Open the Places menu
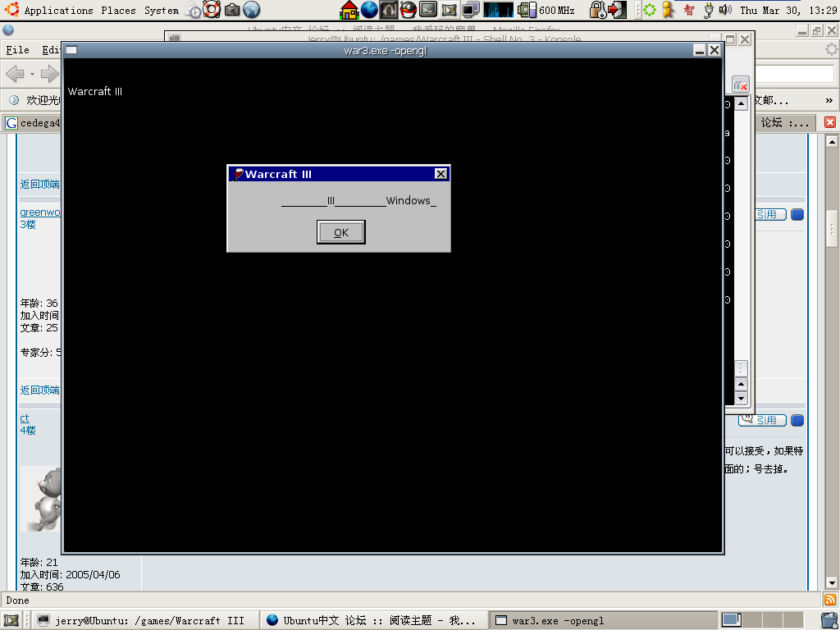This screenshot has width=840, height=630. 118,10
